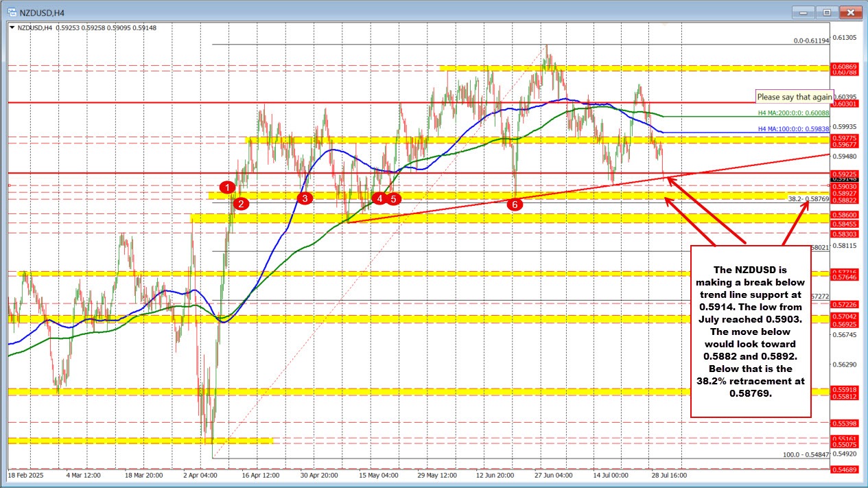Click the 0.59225 red price tag
The width and height of the screenshot is (868, 488).
pyautogui.click(x=844, y=174)
